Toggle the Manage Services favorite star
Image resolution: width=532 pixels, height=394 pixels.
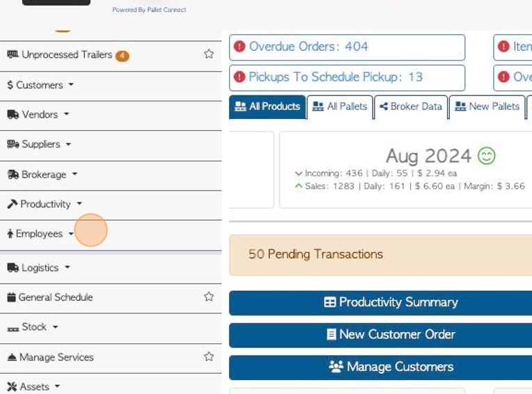tap(208, 356)
